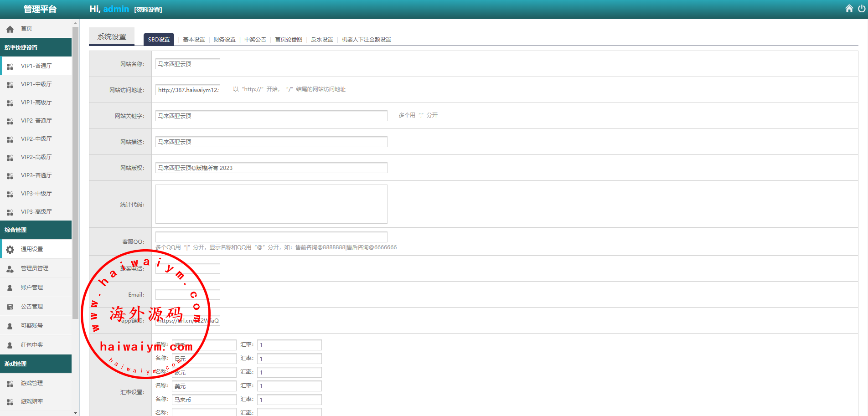This screenshot has width=868, height=416.
Task: Click the house icon beside 首页
Action: 10,29
